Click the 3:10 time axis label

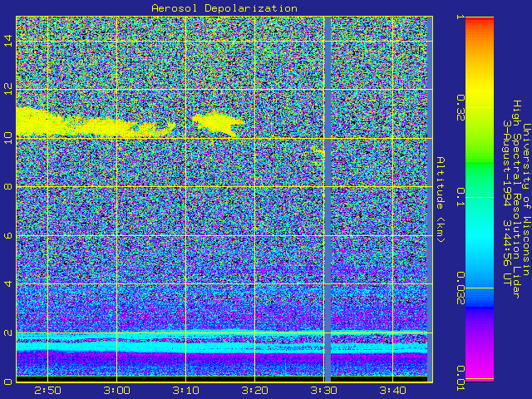point(185,391)
